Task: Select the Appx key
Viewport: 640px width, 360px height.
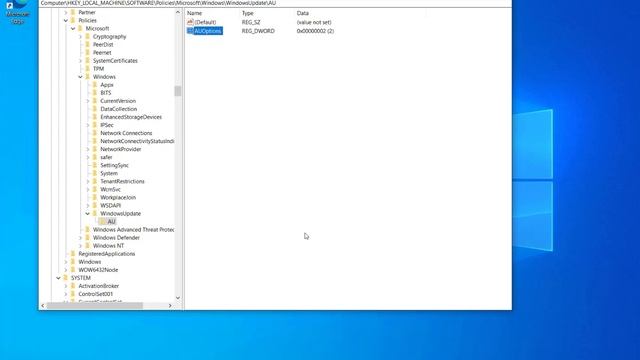Action: click(x=107, y=85)
